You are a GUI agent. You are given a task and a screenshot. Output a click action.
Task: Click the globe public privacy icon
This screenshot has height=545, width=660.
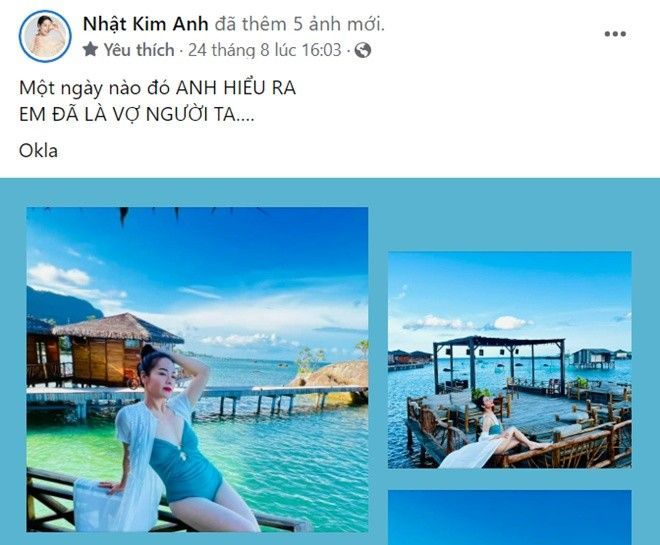click(x=363, y=50)
